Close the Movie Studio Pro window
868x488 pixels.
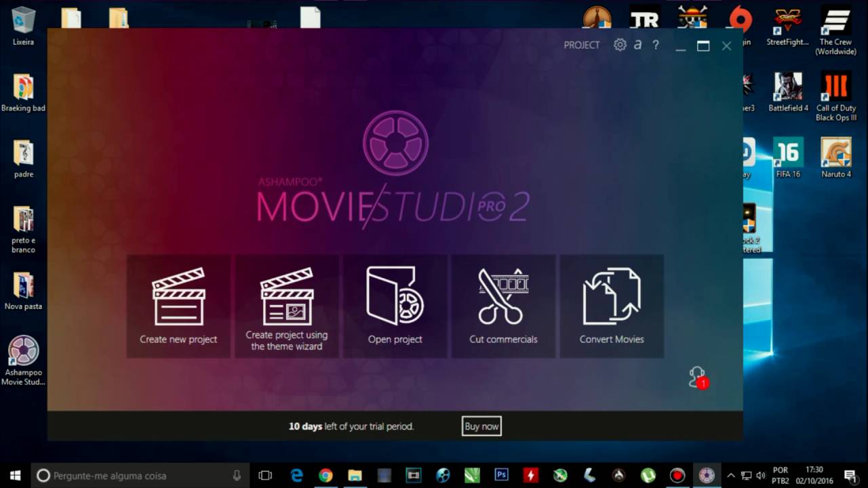click(726, 45)
